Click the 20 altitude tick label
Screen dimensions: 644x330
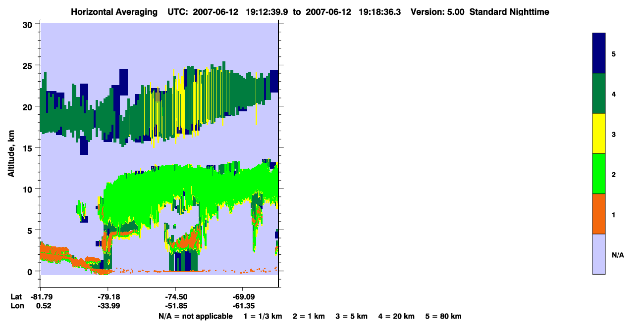coord(28,106)
